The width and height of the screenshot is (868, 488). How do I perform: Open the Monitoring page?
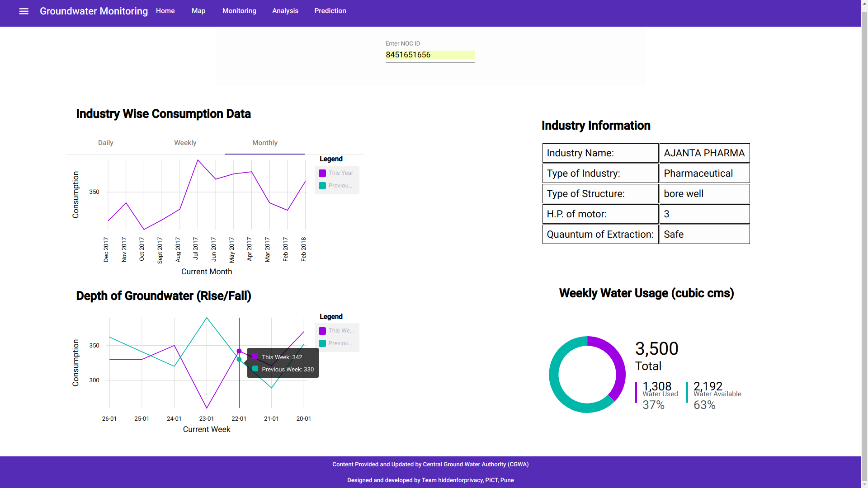click(239, 11)
